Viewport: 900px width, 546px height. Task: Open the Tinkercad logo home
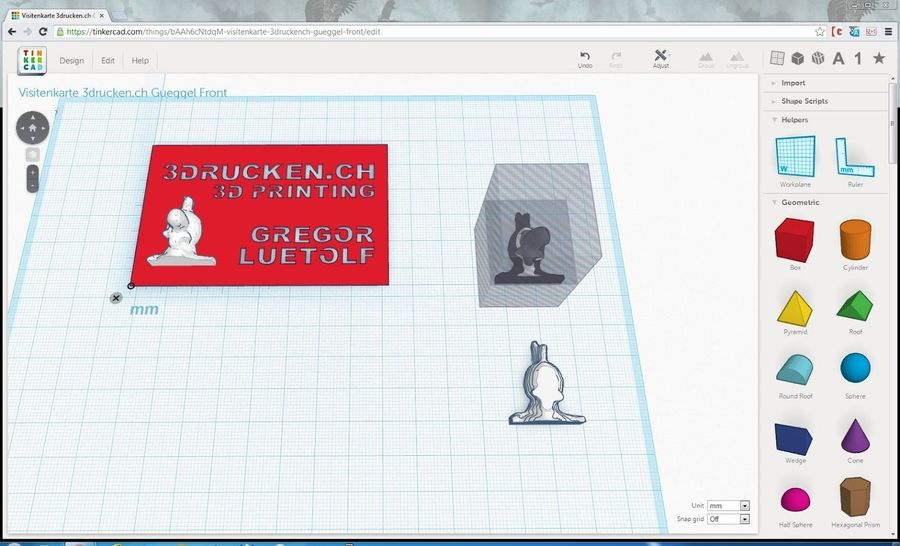(x=32, y=61)
